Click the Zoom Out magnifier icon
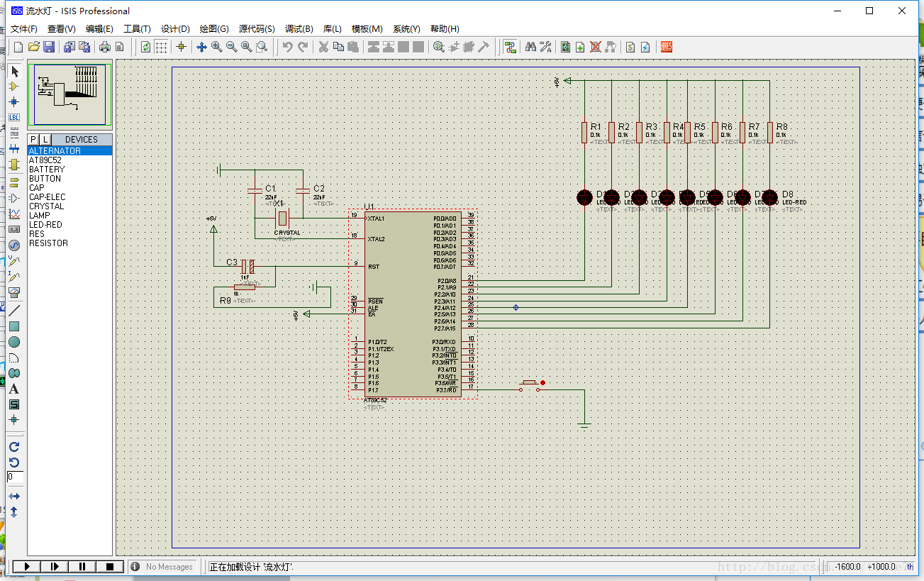Image resolution: width=924 pixels, height=581 pixels. pos(231,47)
